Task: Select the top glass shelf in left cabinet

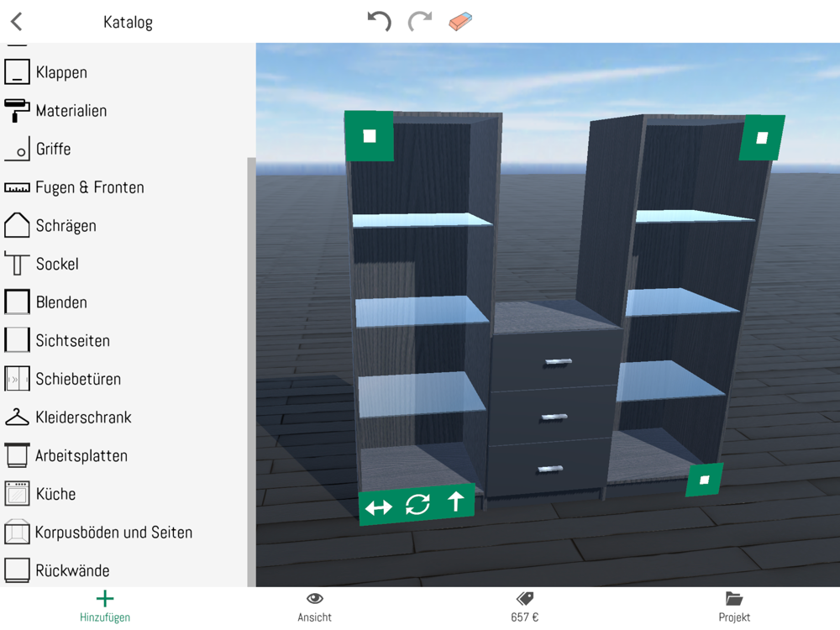Action: point(423,219)
